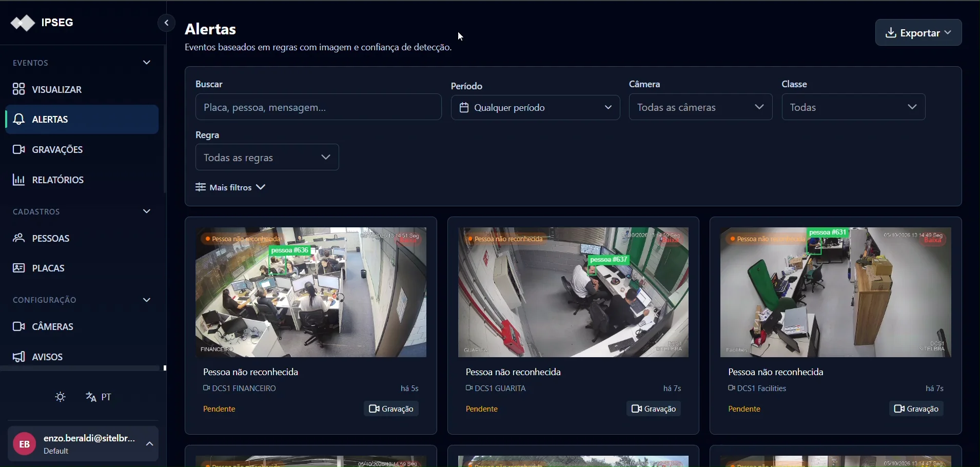Expand Mais filtros
The height and width of the screenshot is (467, 980).
231,188
